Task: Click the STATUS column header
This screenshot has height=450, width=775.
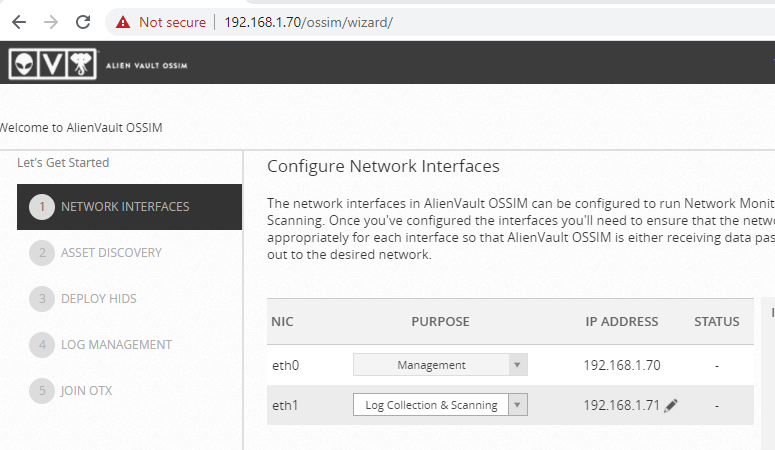Action: [717, 321]
